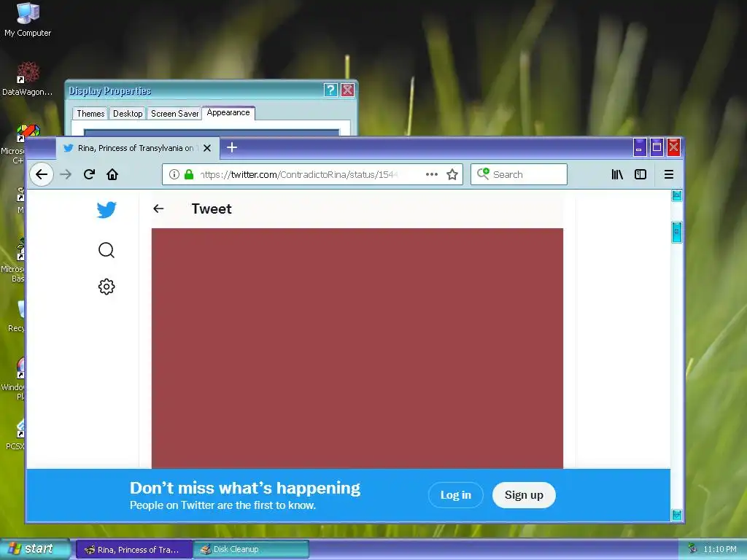This screenshot has width=747, height=560.
Task: Open the Firefox home page button
Action: coord(112,174)
